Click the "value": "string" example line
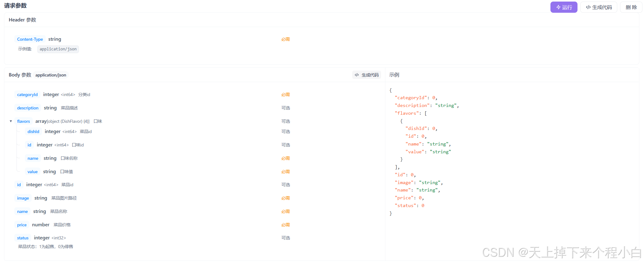 click(428, 152)
